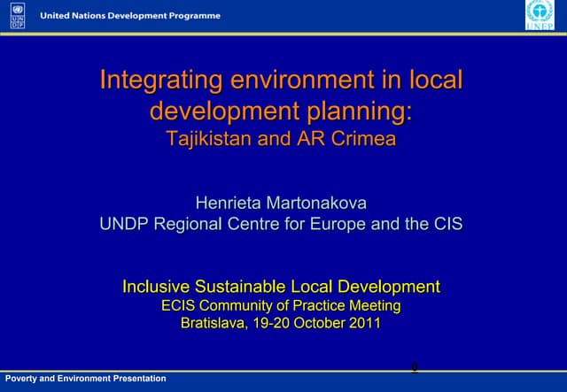This screenshot has height=392, width=567.
Task: Click the presenter name 'Henrieta Martonakova'
Action: coord(282,203)
